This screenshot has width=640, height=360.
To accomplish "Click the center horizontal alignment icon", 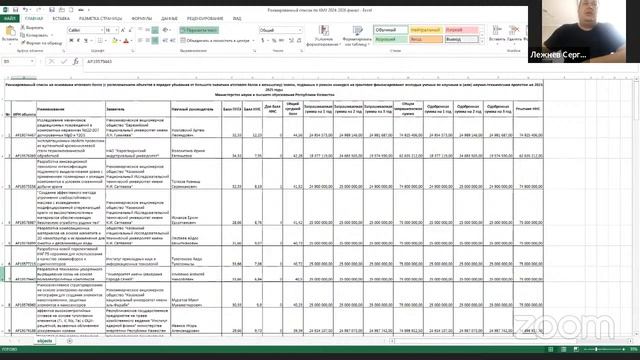I will pyautogui.click(x=147, y=40).
